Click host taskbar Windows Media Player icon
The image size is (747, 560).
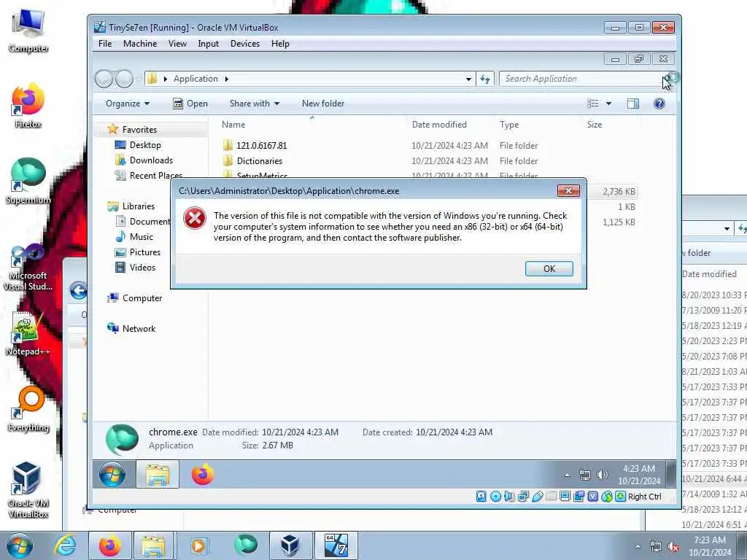(x=198, y=545)
